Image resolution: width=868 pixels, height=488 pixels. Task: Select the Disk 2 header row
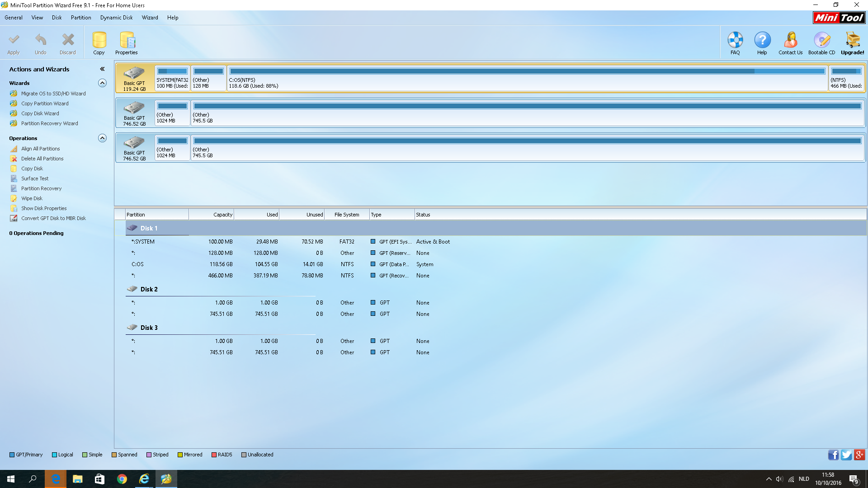[496, 289]
